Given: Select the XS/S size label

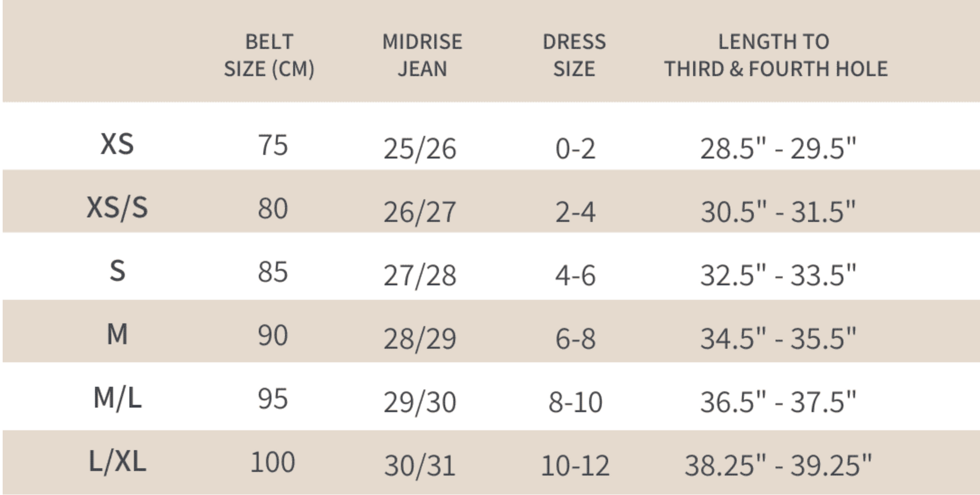Looking at the screenshot, I should coord(117,208).
